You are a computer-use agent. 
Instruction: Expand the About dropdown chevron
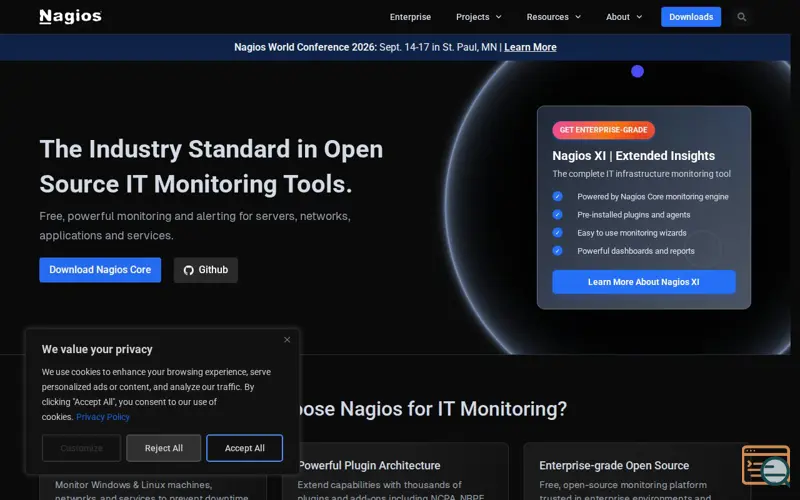[x=639, y=17]
